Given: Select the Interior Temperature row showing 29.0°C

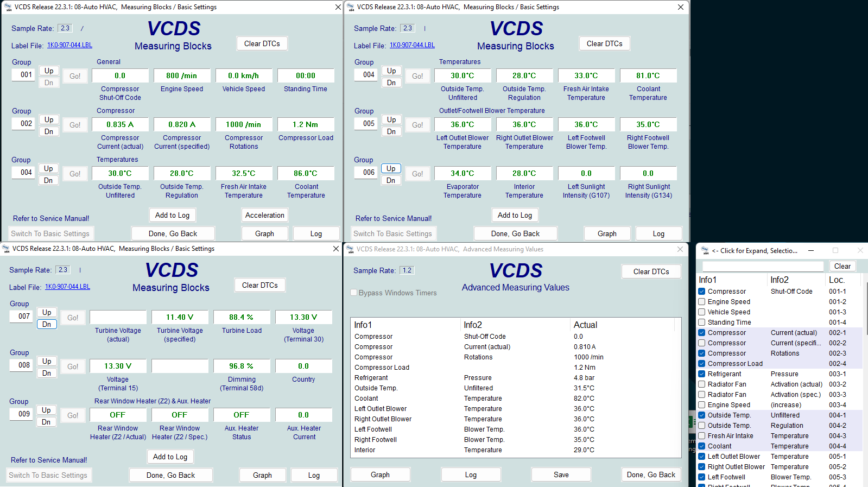Looking at the screenshot, I should point(515,450).
